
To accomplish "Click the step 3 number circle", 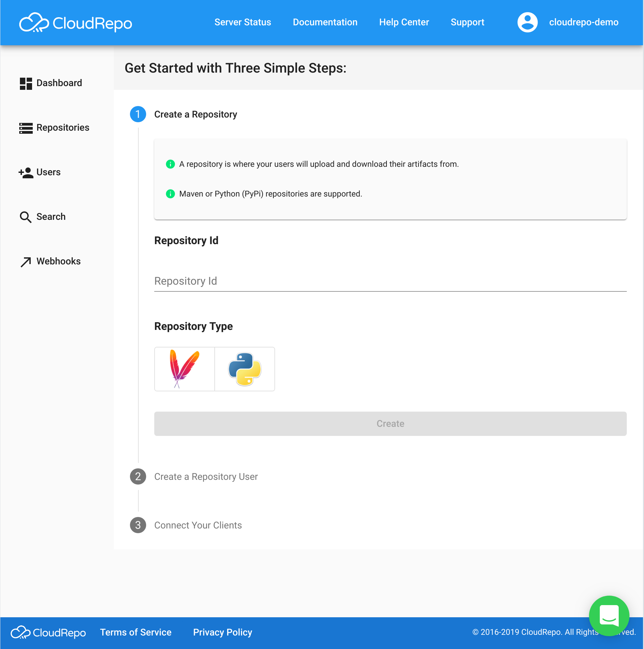I will pos(138,525).
